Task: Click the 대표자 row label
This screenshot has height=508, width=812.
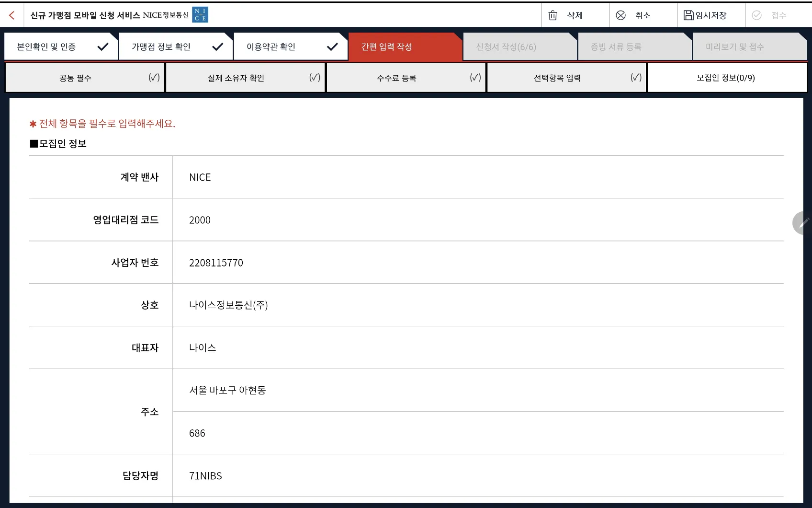Action: (x=145, y=347)
